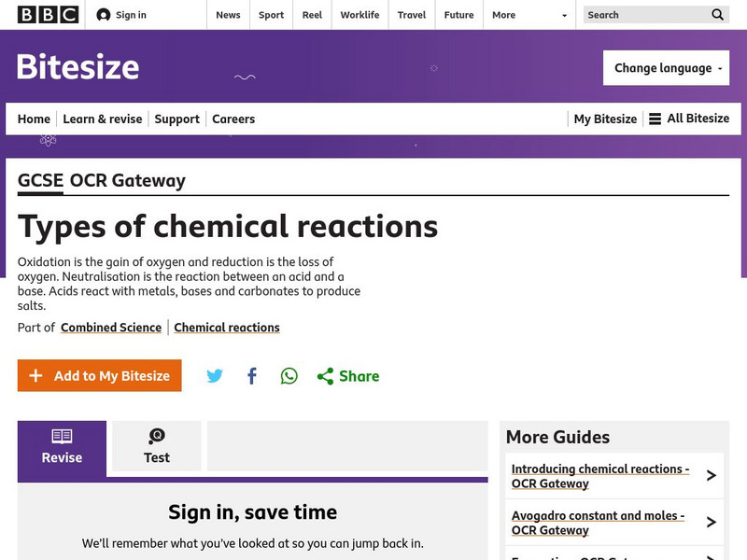Open All Bitesize grid menu
The height and width of the screenshot is (560, 747).
coord(688,119)
